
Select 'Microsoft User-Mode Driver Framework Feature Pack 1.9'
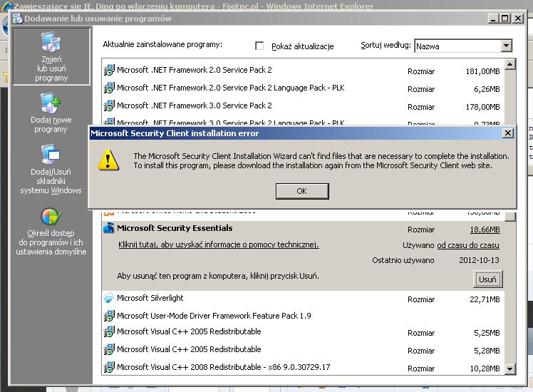[x=214, y=316]
